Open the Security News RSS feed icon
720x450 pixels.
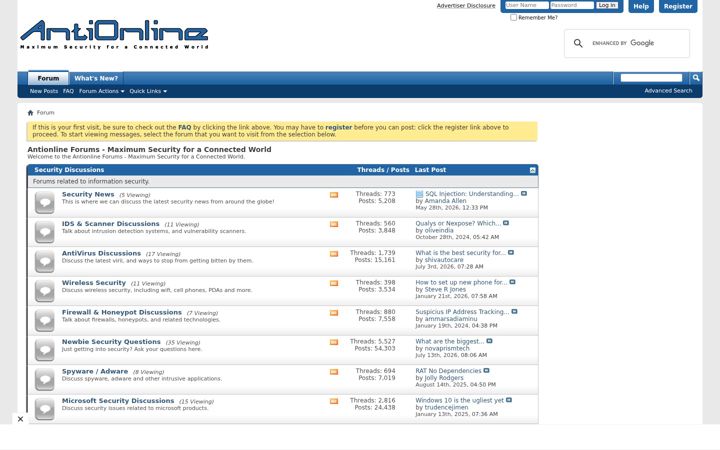click(x=334, y=195)
